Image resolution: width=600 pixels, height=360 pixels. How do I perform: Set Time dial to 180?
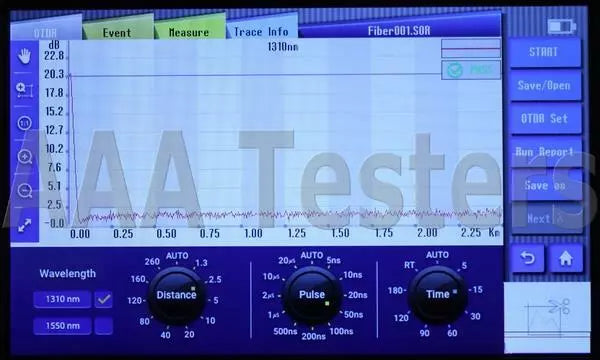tap(395, 291)
